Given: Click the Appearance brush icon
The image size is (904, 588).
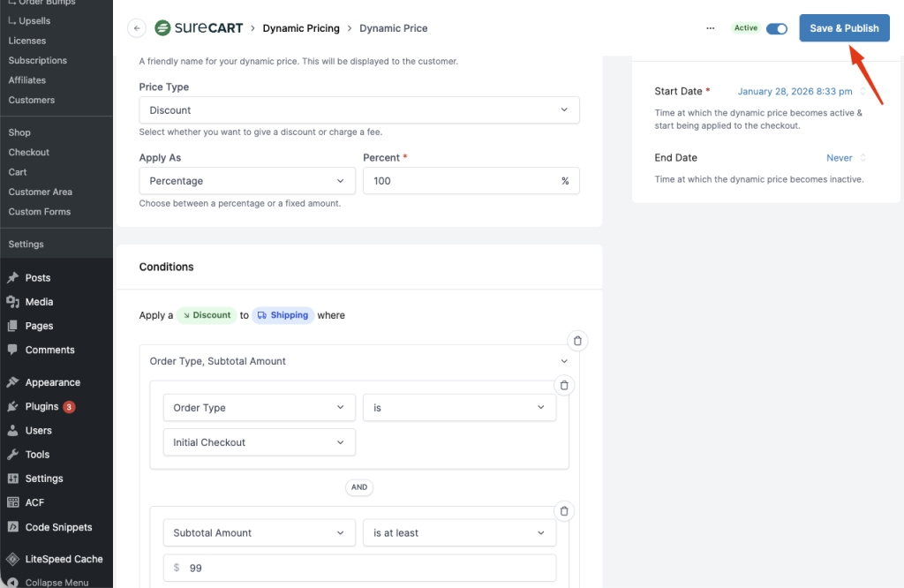Looking at the screenshot, I should (12, 382).
